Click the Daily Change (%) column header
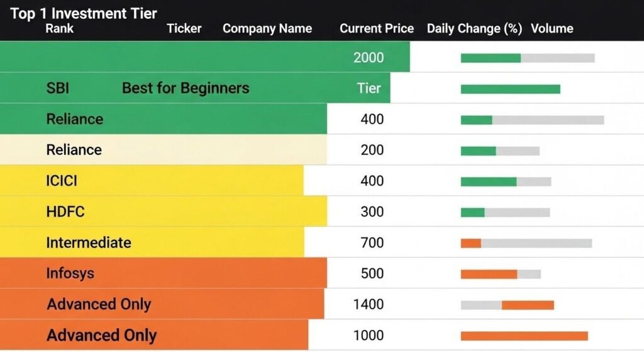 coord(474,28)
